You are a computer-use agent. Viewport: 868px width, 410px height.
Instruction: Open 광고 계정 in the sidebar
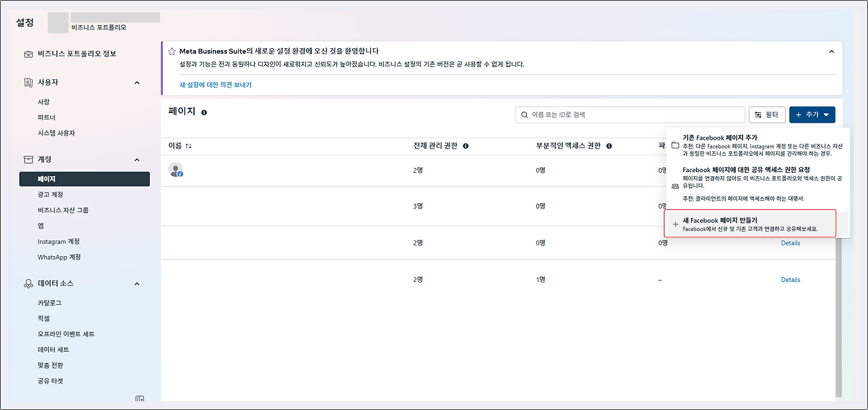pos(50,195)
